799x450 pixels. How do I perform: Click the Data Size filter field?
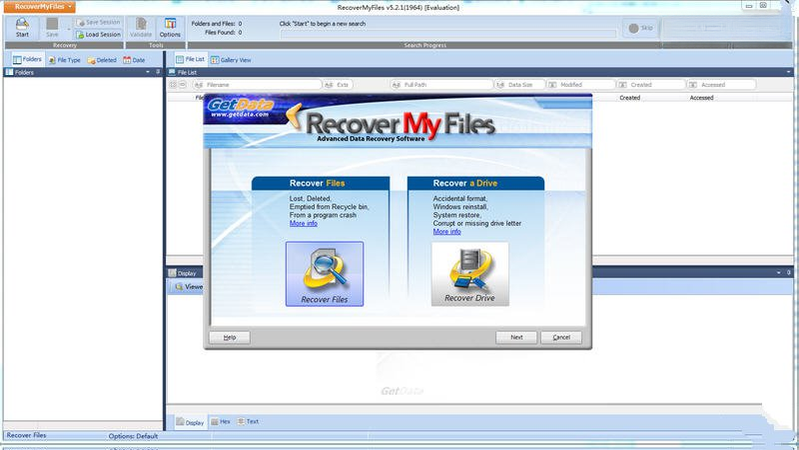tap(520, 85)
